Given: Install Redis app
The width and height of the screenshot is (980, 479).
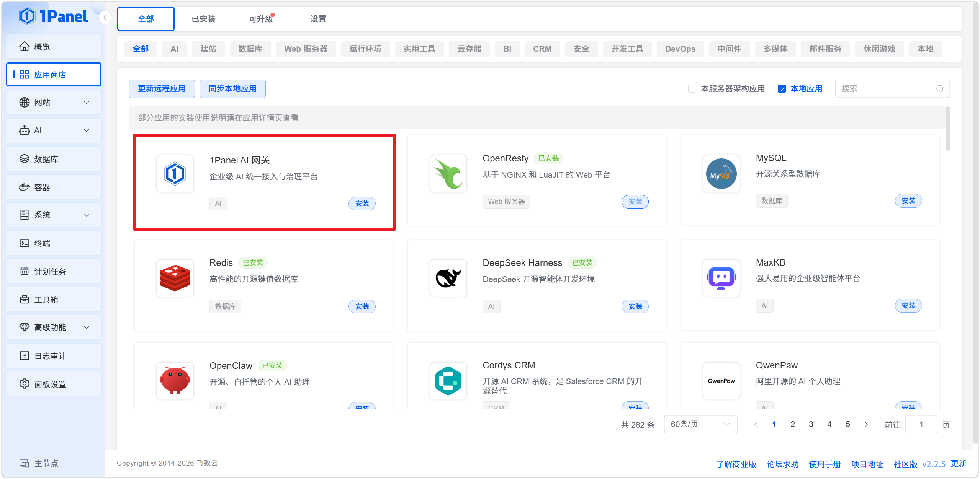Looking at the screenshot, I should (362, 306).
